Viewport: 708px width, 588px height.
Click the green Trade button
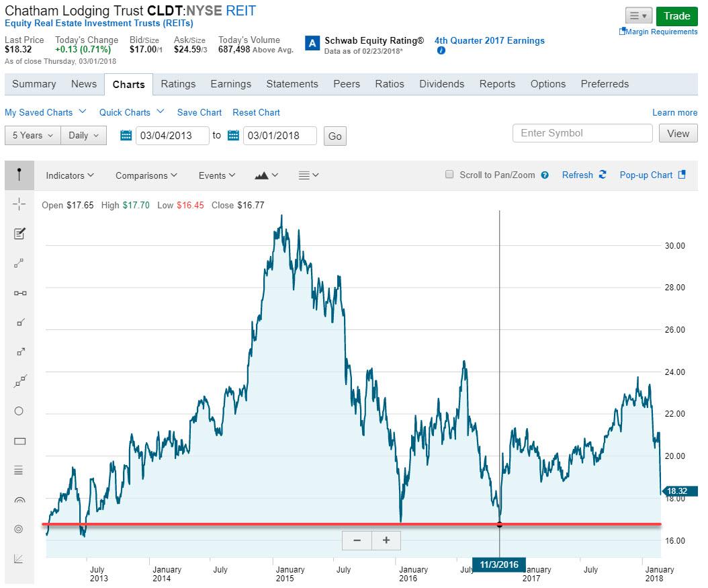click(x=677, y=16)
